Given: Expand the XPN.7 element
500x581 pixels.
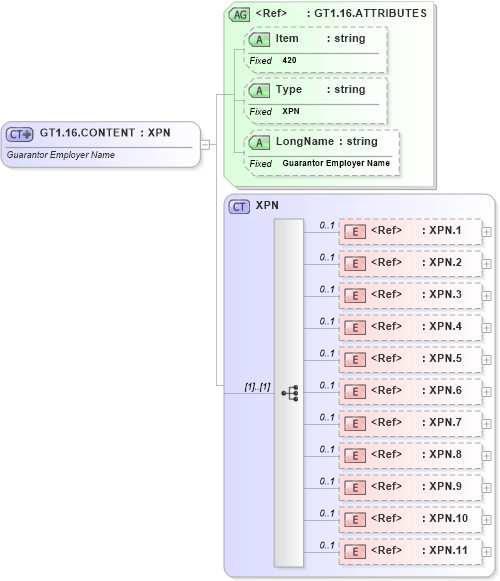Looking at the screenshot, I should pyautogui.click(x=486, y=424).
